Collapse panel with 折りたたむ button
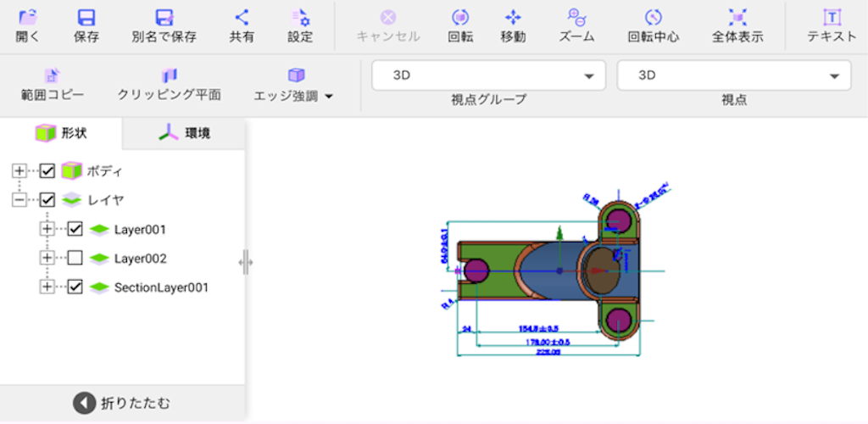The width and height of the screenshot is (868, 424). pyautogui.click(x=122, y=404)
